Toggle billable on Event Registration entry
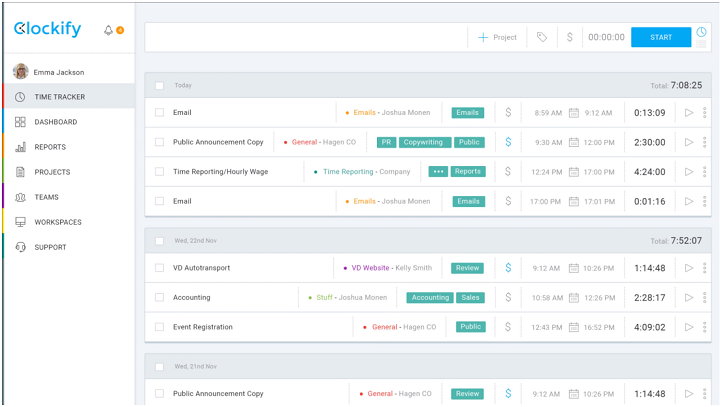Image resolution: width=720 pixels, height=407 pixels. [x=508, y=327]
